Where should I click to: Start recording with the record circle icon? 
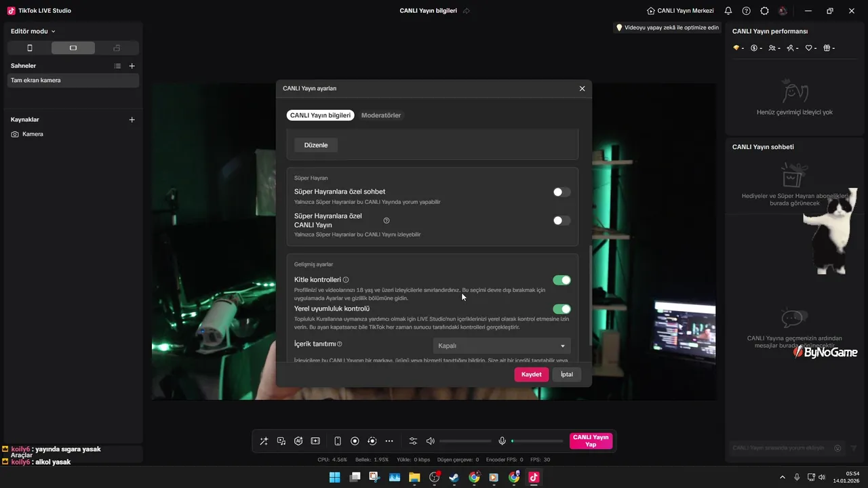pos(355,441)
